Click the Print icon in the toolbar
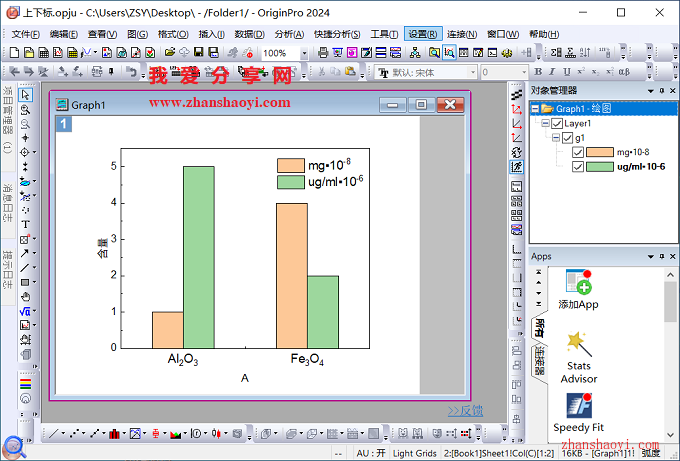Screen dimensions: 680x461 (323, 53)
